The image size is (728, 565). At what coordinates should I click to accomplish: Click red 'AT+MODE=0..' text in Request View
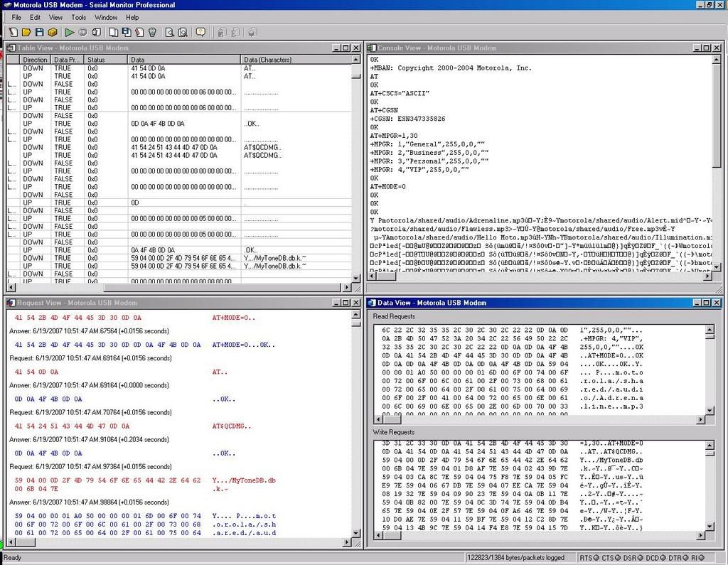(x=233, y=318)
